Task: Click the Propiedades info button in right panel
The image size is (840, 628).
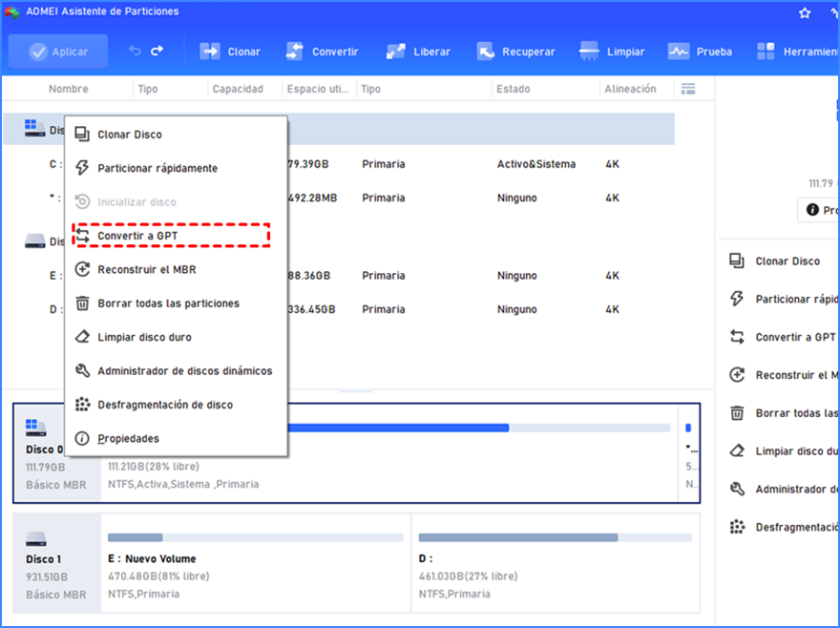Action: (x=819, y=210)
